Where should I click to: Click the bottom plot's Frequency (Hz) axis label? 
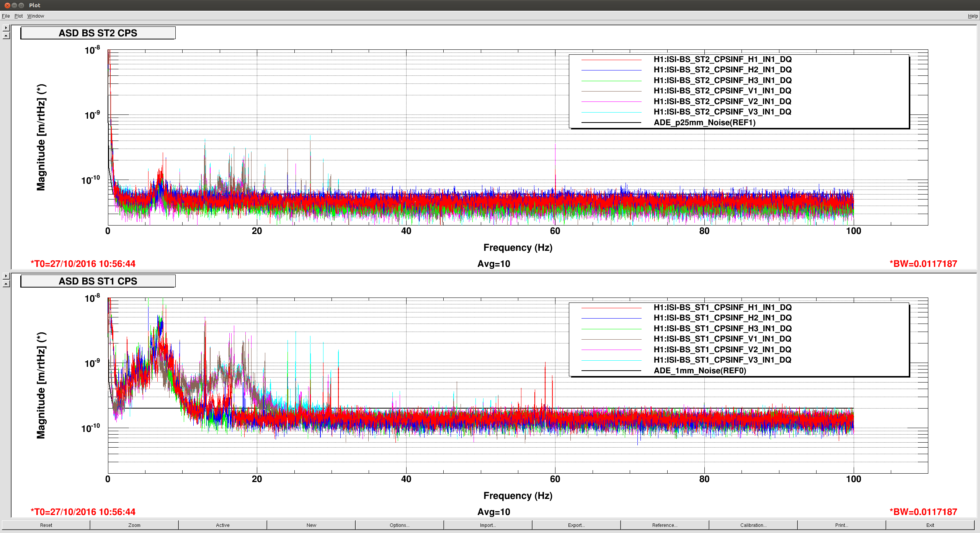tap(518, 496)
